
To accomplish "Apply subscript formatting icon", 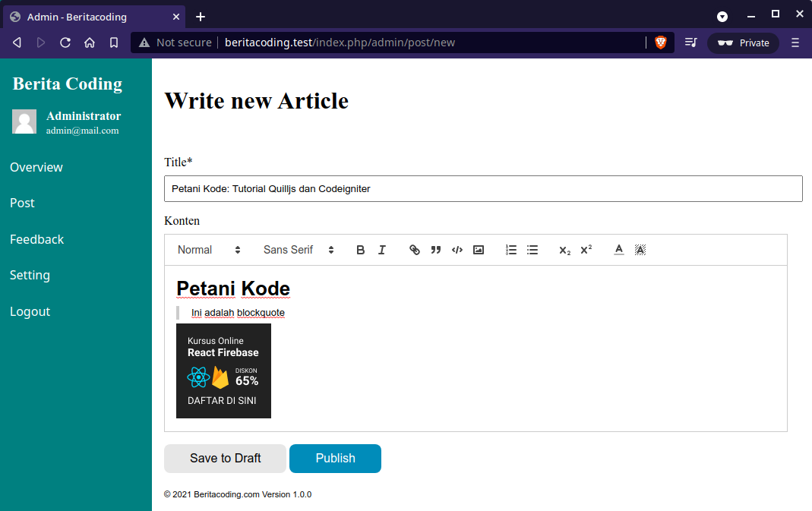I will (564, 249).
